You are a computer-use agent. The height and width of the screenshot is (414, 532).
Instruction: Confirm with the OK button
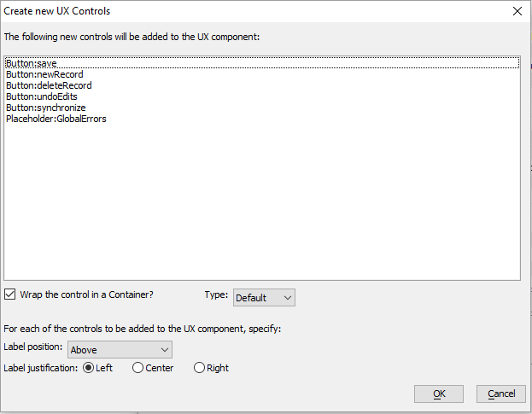439,394
